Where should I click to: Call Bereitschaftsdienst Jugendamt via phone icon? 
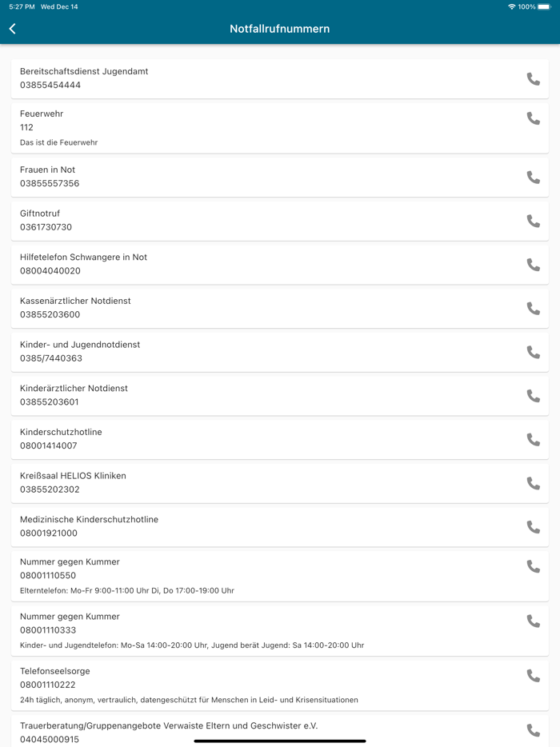point(533,78)
